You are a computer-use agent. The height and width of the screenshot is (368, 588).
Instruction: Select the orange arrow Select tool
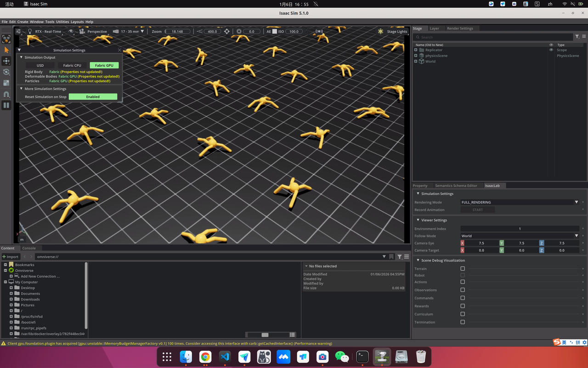tap(6, 50)
